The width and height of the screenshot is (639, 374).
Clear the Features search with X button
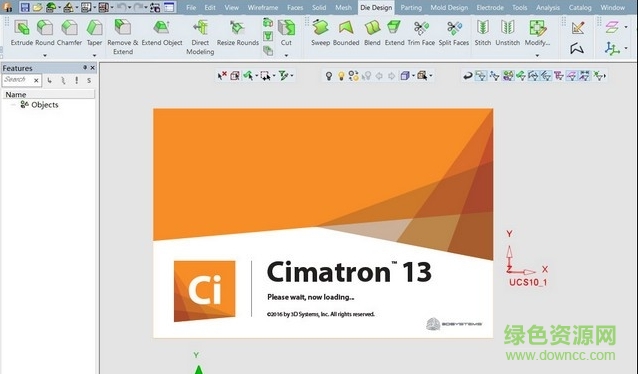(36, 80)
